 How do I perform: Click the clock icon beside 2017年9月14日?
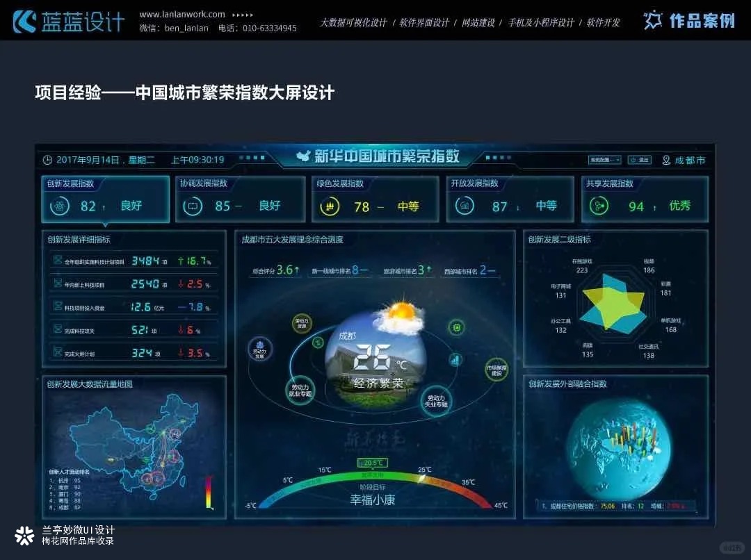tap(47, 160)
